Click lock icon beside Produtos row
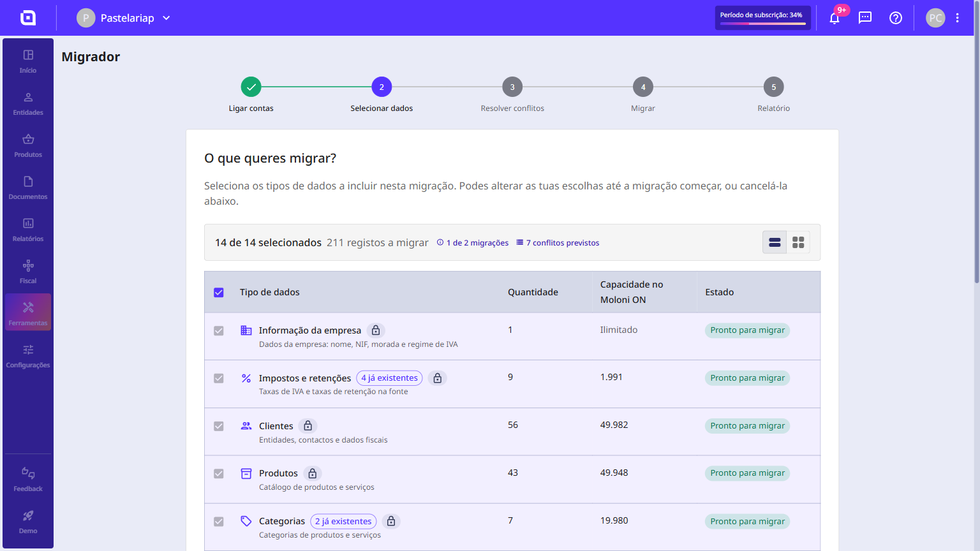980x551 pixels. [x=313, y=473]
